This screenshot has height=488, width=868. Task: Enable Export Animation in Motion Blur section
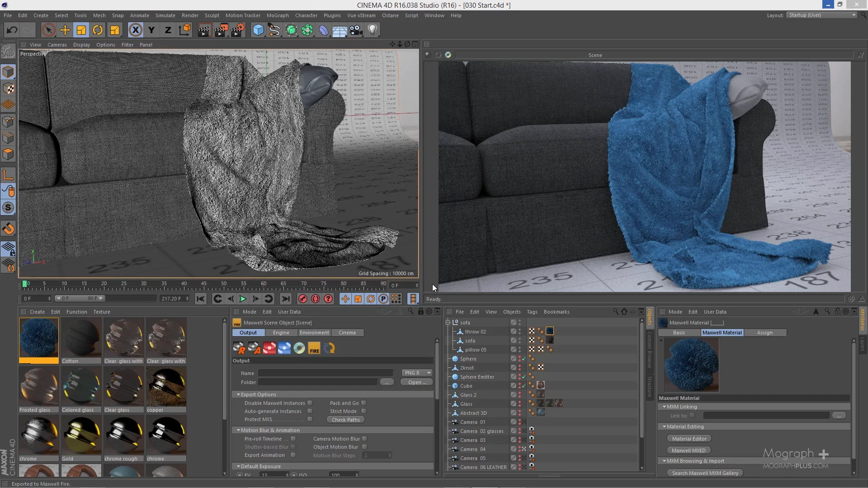(293, 455)
